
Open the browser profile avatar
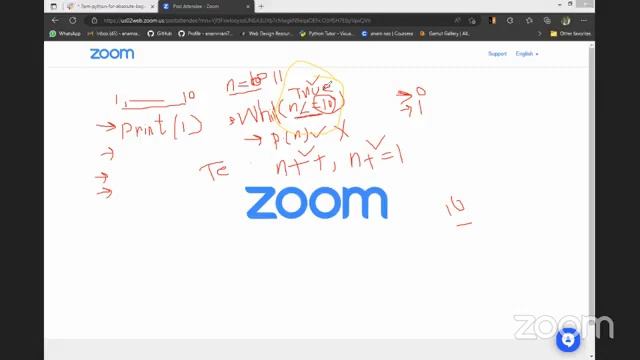[x=565, y=20]
